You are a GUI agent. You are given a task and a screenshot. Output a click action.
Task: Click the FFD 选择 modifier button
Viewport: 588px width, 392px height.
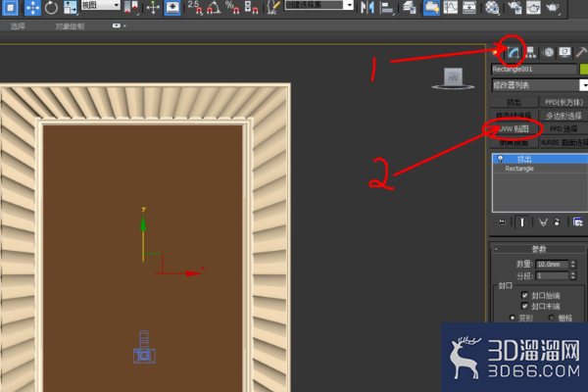pos(563,129)
